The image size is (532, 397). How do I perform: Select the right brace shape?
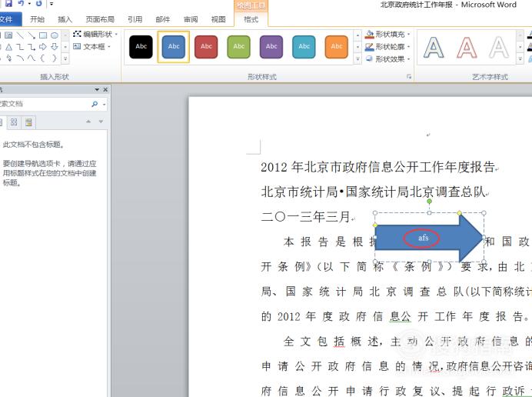(55, 58)
